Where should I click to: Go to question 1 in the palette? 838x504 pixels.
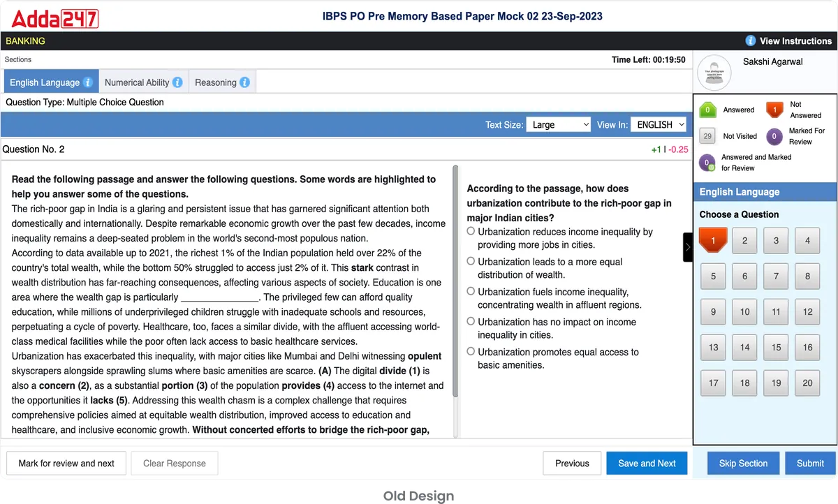click(713, 240)
